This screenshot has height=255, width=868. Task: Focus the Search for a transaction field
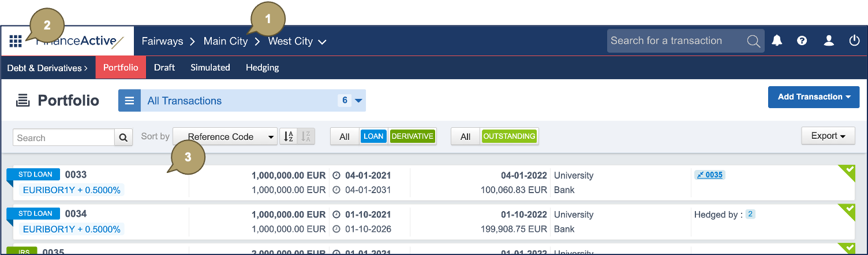675,40
